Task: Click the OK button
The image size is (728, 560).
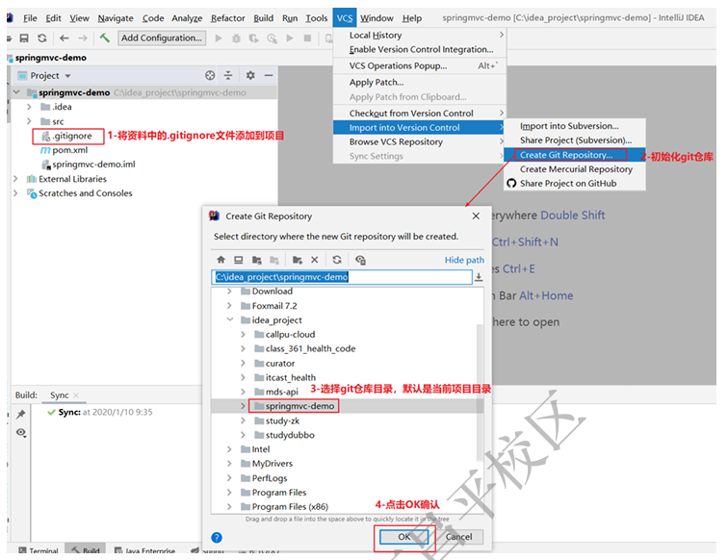Action: pos(404,537)
